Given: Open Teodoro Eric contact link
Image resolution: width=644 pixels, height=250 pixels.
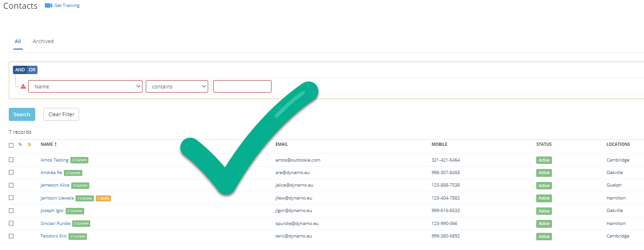Looking at the screenshot, I should [x=54, y=236].
